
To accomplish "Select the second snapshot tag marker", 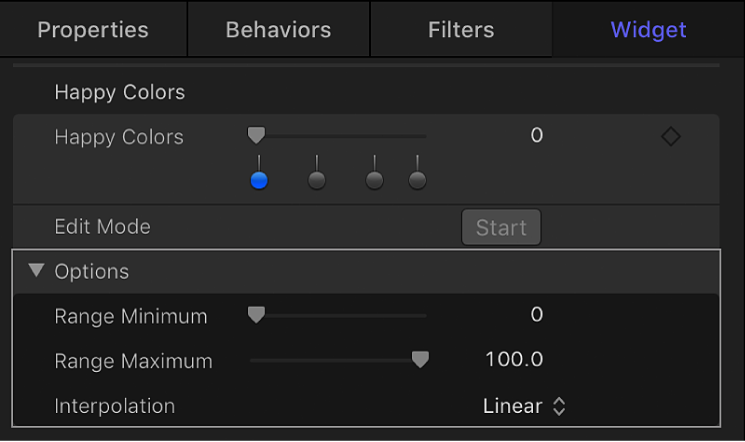I will [316, 180].
